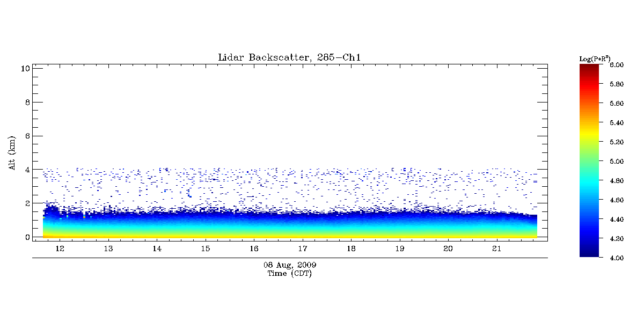Click the colorbar value 4.60
644x322 pixels.
pyautogui.click(x=617, y=200)
